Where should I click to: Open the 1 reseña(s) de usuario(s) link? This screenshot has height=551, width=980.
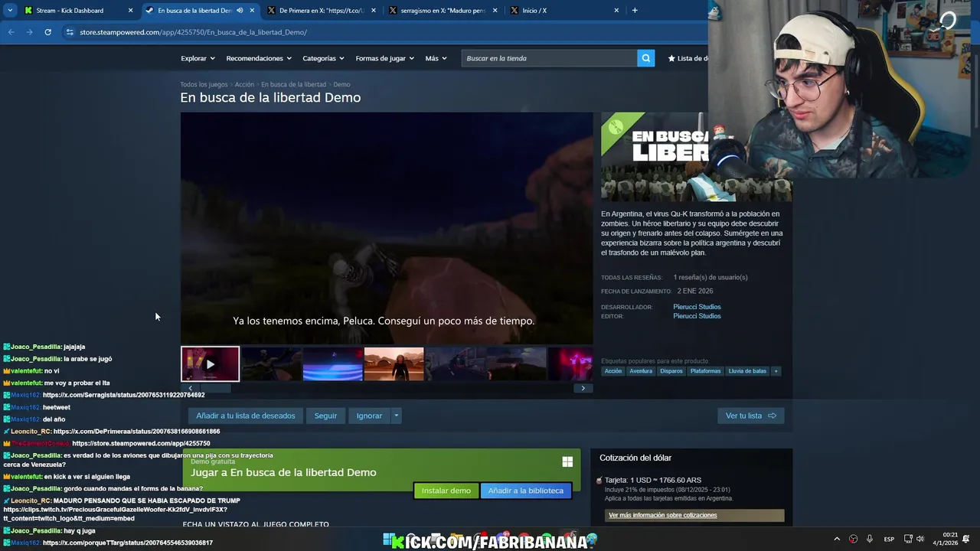710,277
